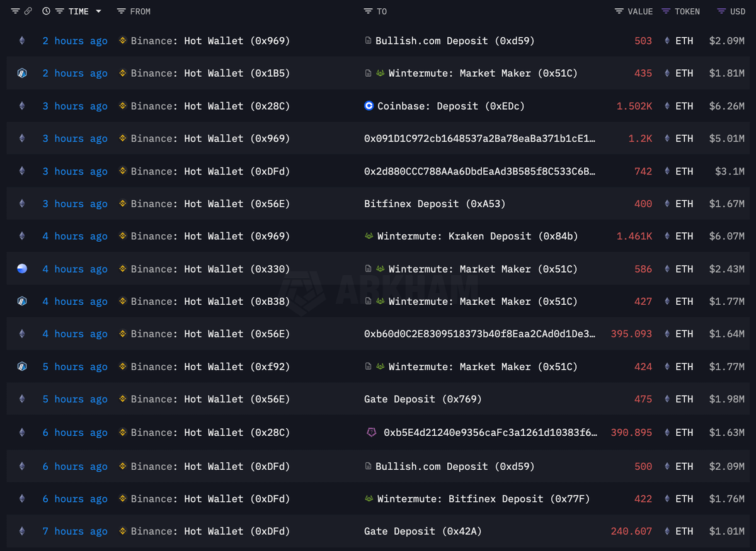Open the FROM column filter icon

click(x=122, y=11)
